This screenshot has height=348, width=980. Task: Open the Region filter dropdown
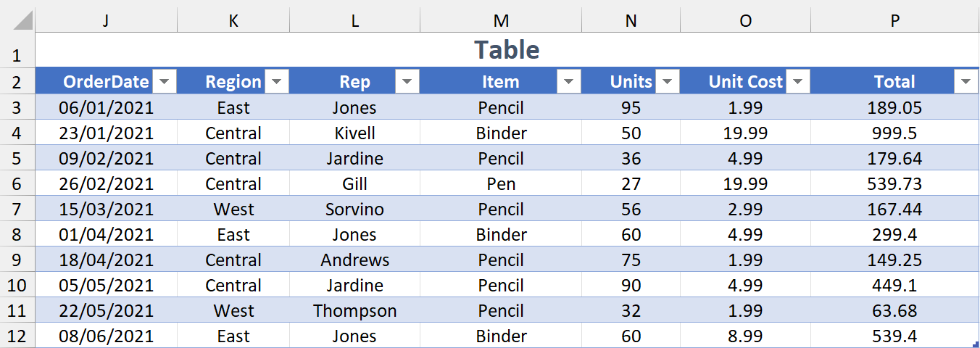coord(277,82)
